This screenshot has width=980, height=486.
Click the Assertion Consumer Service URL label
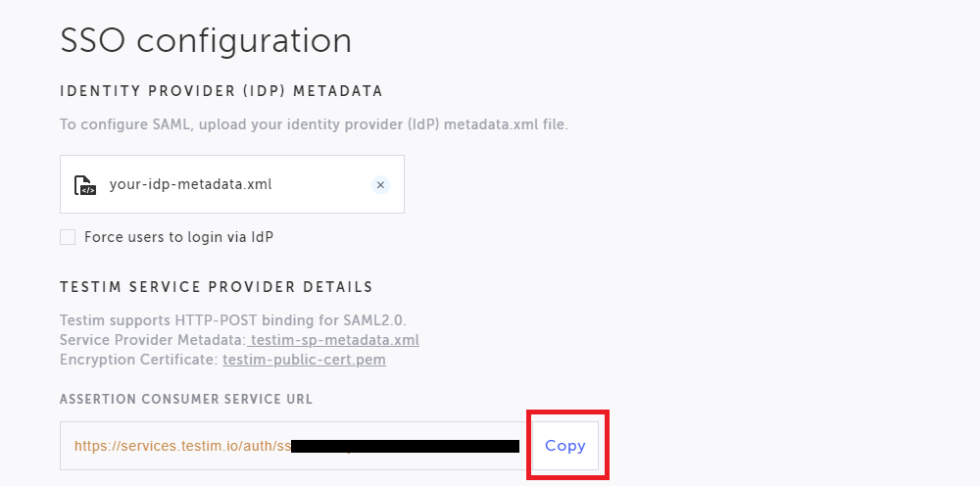coord(186,399)
